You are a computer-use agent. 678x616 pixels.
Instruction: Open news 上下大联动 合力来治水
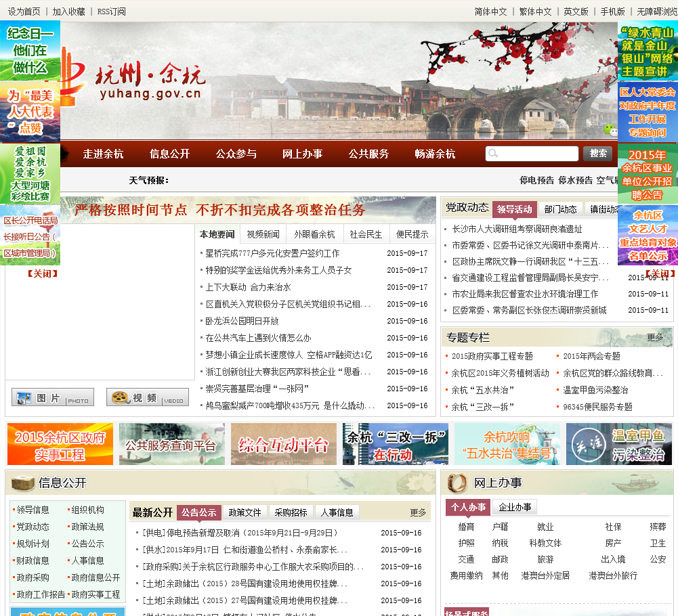(248, 288)
